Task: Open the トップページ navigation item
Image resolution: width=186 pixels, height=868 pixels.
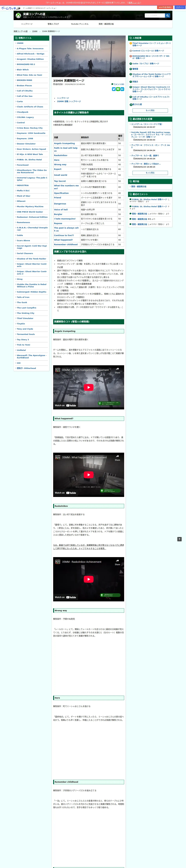Action: pyautogui.click(x=27, y=24)
